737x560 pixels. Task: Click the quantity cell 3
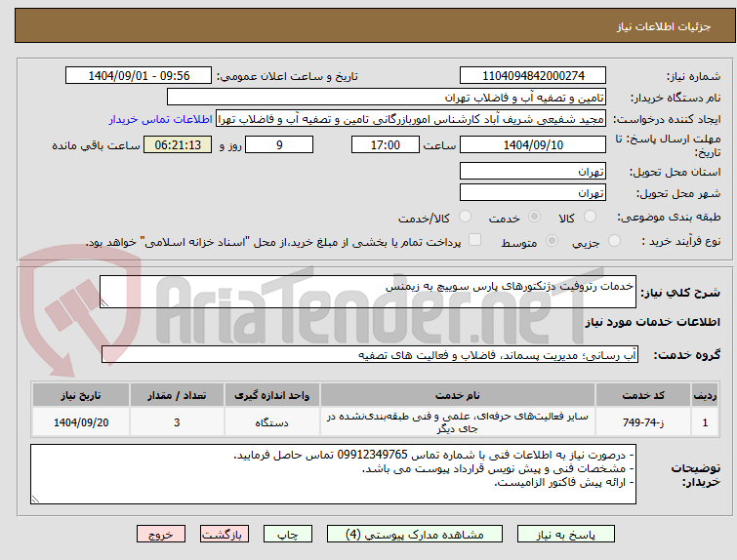[177, 422]
